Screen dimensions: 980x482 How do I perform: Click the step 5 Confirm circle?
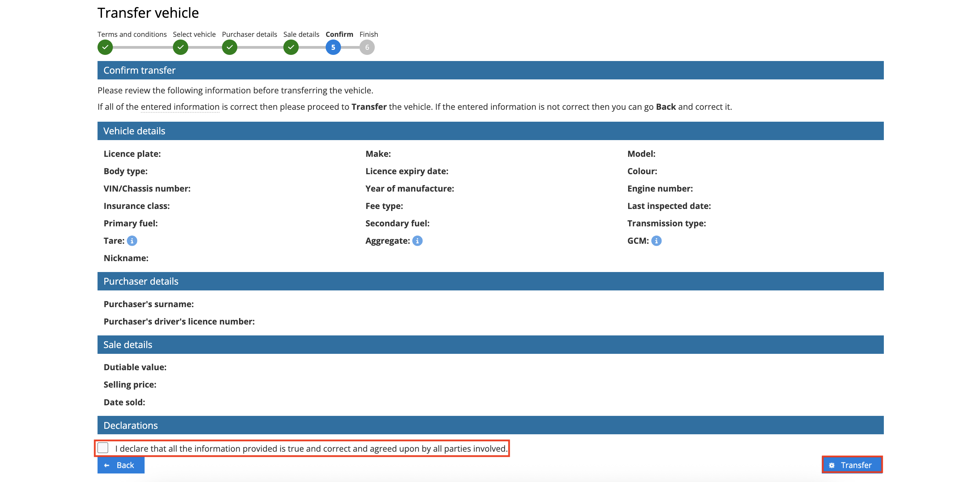(333, 48)
